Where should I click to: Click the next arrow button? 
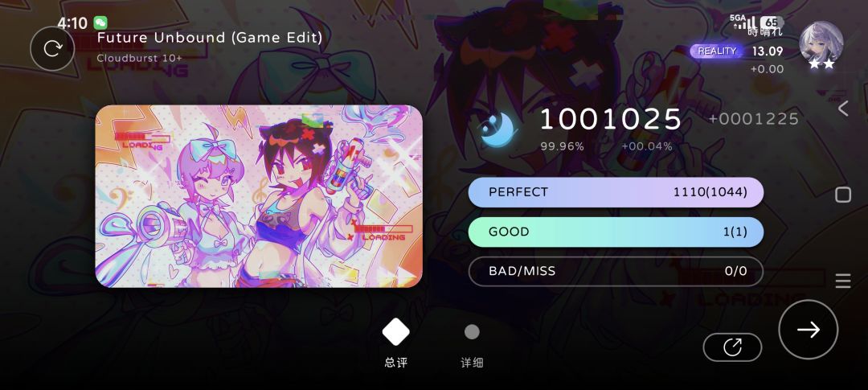pos(809,330)
